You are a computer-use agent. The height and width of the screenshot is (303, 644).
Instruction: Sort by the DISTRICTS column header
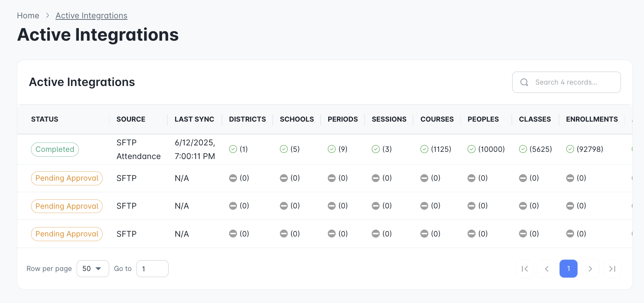click(247, 119)
